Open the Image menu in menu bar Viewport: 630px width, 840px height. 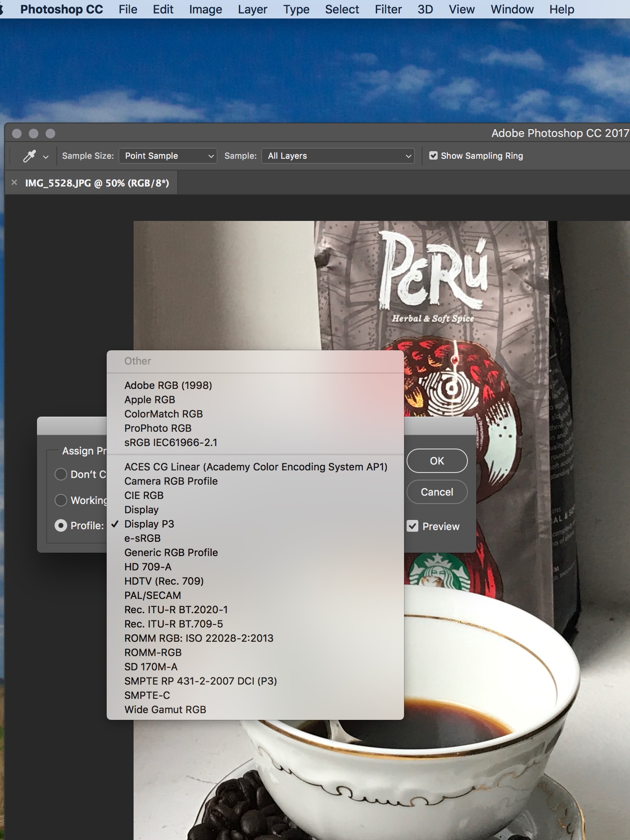(x=205, y=9)
